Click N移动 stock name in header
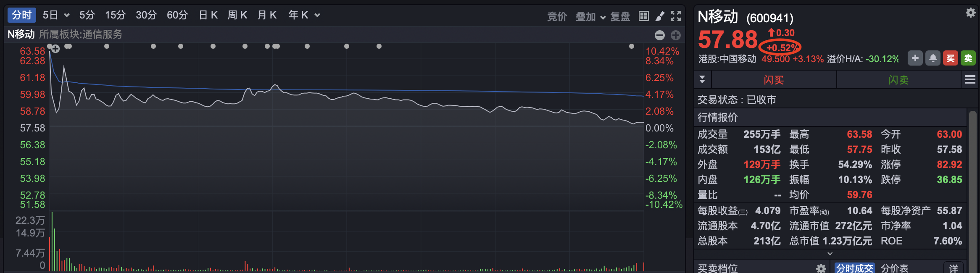Viewport: 980px width, 273px height. 718,17
